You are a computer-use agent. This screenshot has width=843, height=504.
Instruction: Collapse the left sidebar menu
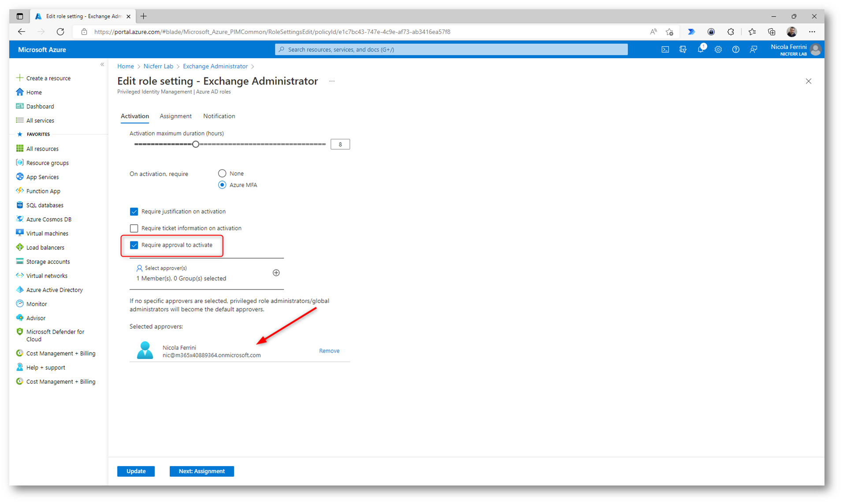102,64
